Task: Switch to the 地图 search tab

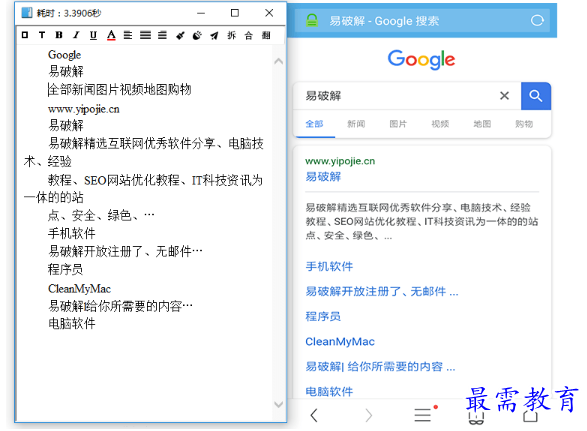Action: pos(482,124)
